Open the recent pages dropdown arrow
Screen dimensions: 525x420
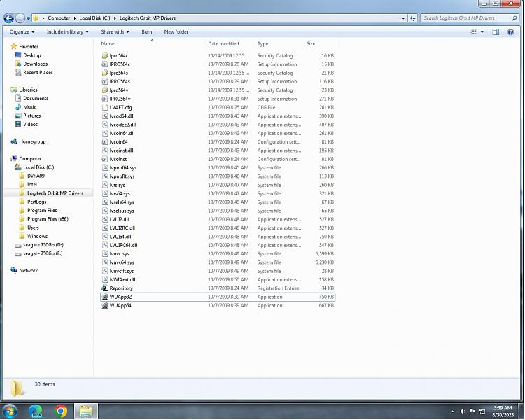tap(29, 18)
